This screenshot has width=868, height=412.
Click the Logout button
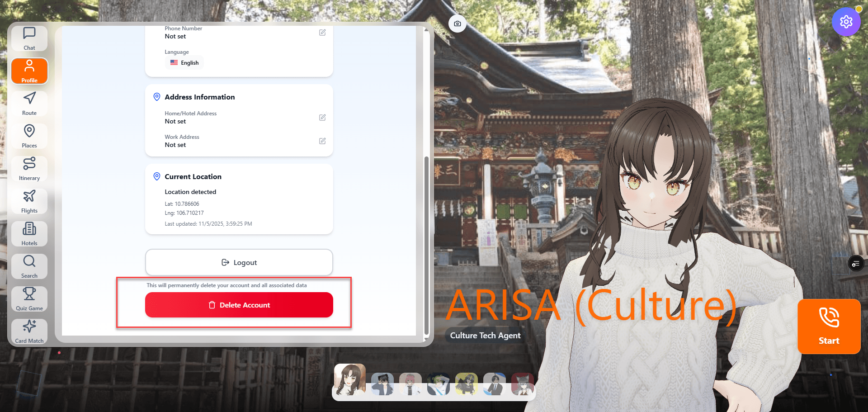[x=239, y=262]
